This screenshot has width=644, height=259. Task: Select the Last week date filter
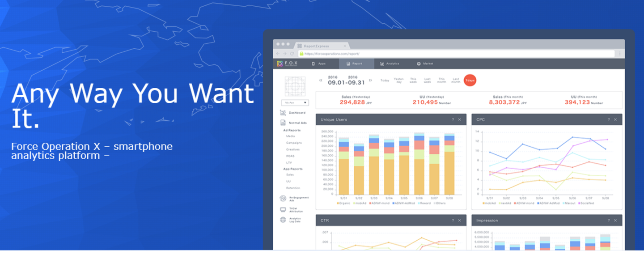[428, 81]
